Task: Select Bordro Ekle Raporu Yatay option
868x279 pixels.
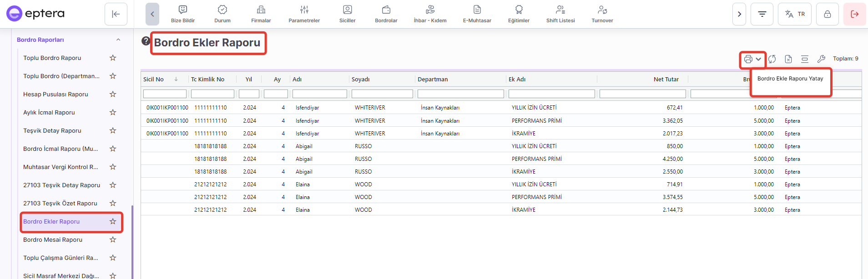Action: 790,79
